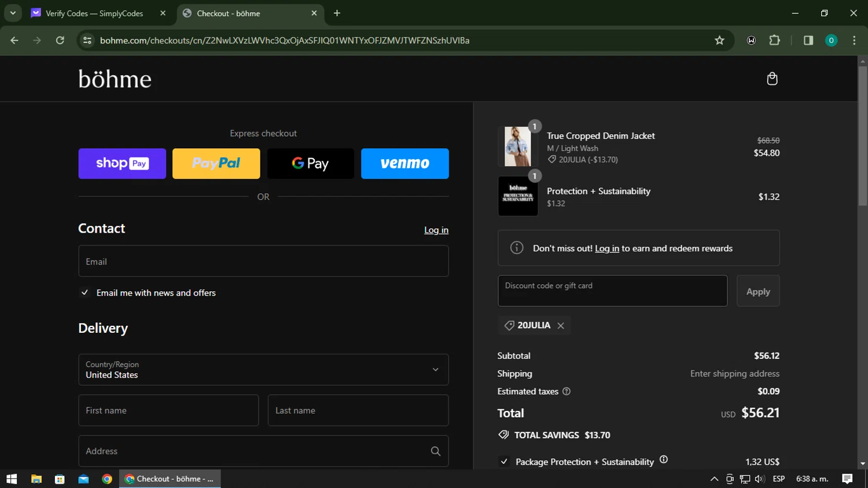Pay with Shop Pay express button
The width and height of the screenshot is (868, 488).
click(x=122, y=163)
